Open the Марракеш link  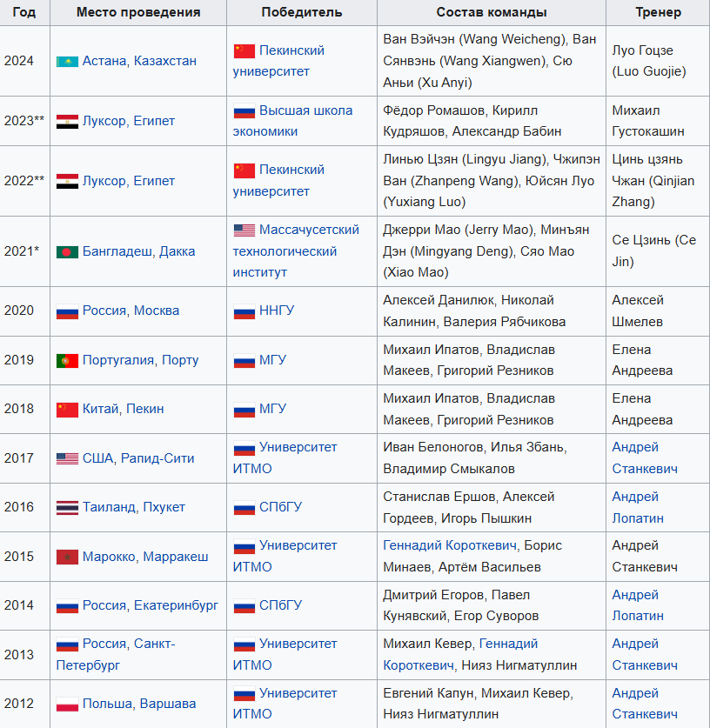pyautogui.click(x=176, y=557)
